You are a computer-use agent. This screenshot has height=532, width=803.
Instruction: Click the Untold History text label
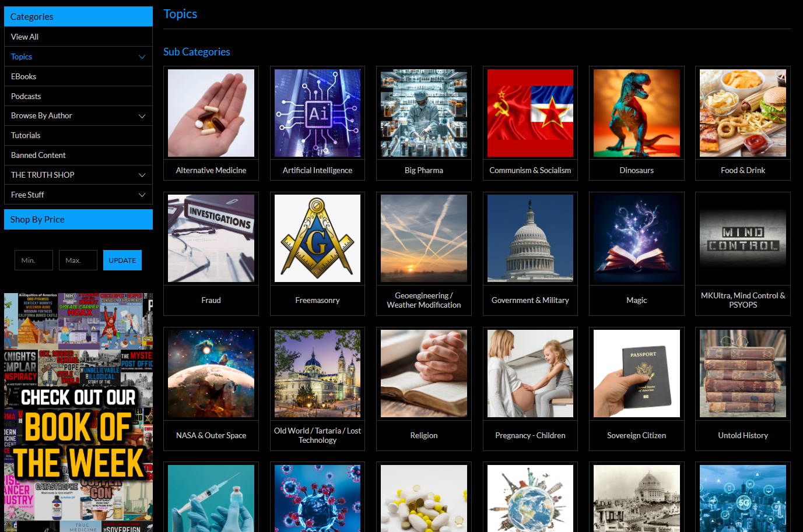coord(743,435)
